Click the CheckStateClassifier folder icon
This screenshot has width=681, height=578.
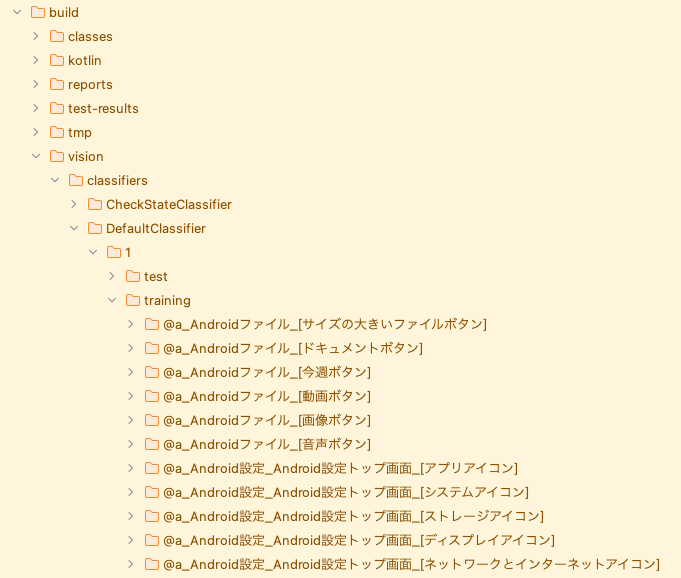95,204
